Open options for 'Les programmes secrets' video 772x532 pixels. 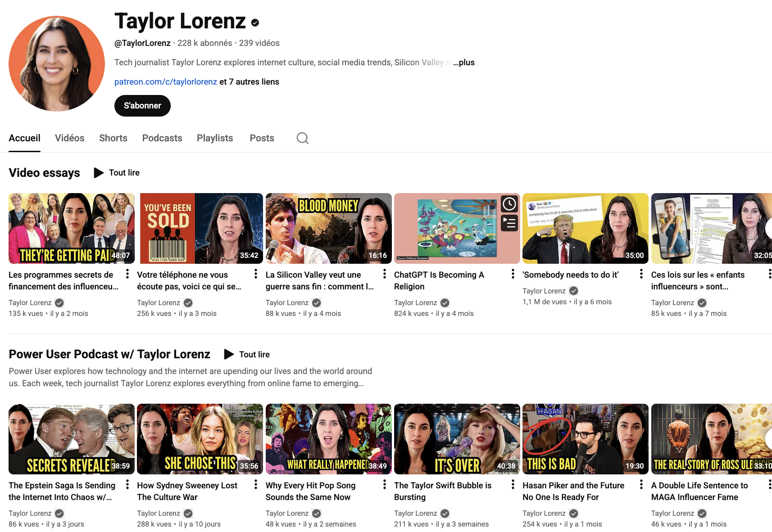tap(127, 274)
